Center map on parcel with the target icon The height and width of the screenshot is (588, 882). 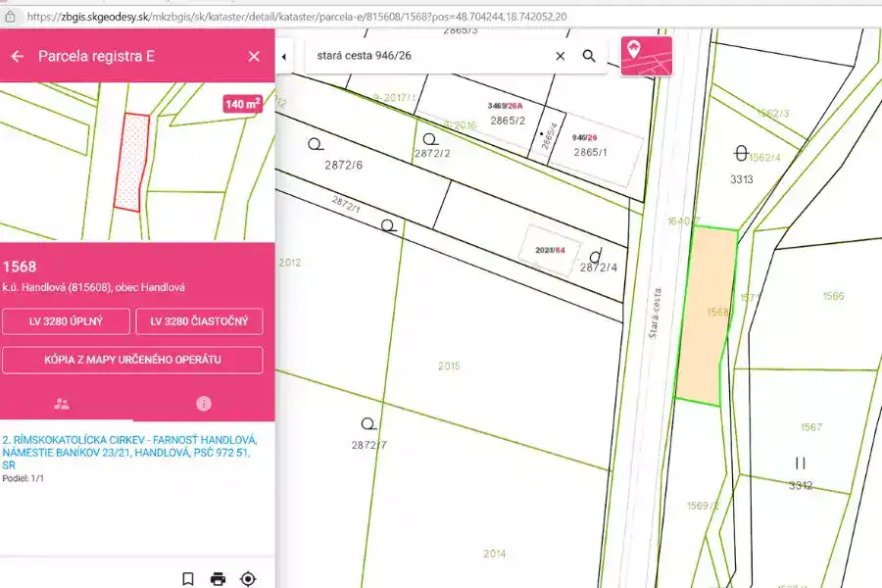coord(248,578)
